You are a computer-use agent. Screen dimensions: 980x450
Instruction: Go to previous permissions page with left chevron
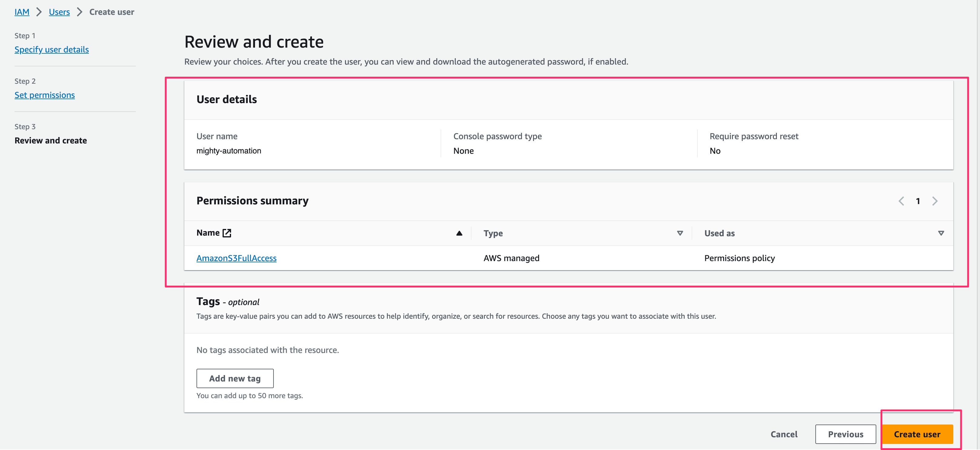(x=901, y=201)
